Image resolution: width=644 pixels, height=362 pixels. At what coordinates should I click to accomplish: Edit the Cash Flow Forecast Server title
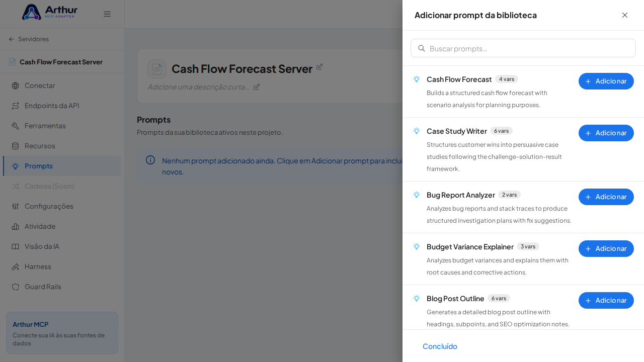click(319, 66)
